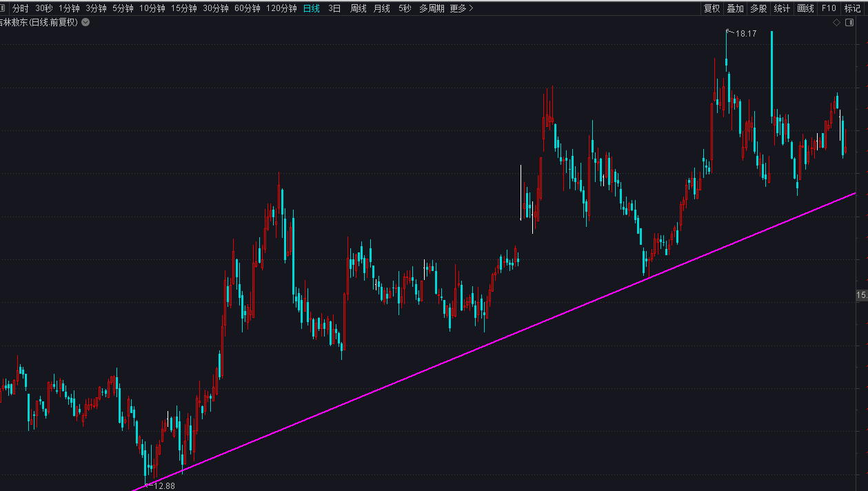Image resolution: width=868 pixels, height=491 pixels.
Task: Click the 18.17 high price label
Action: [x=746, y=33]
